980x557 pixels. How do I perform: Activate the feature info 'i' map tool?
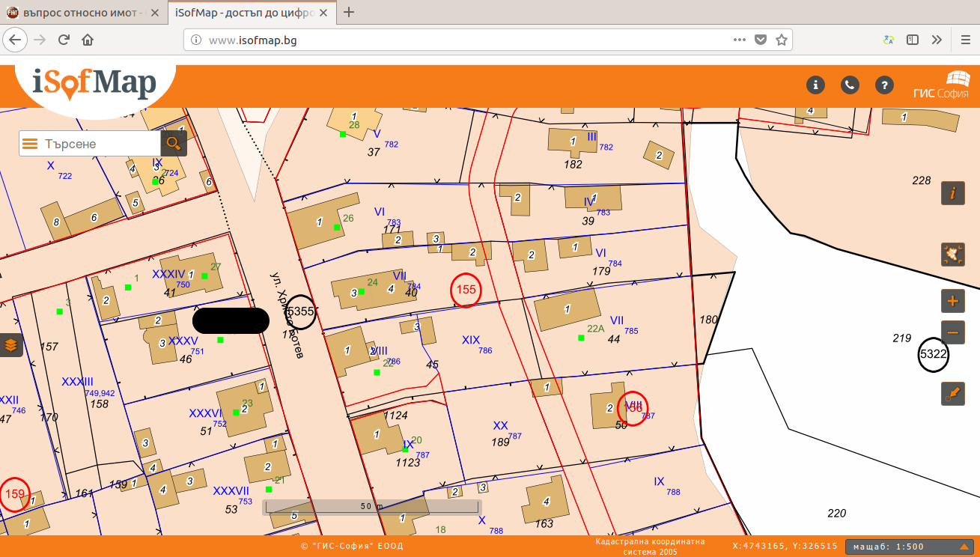(x=952, y=193)
